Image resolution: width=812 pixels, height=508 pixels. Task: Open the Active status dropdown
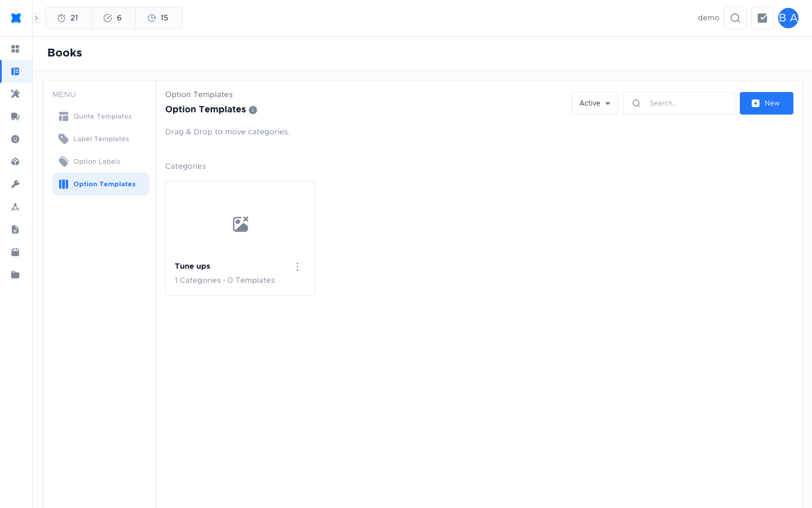pos(595,103)
